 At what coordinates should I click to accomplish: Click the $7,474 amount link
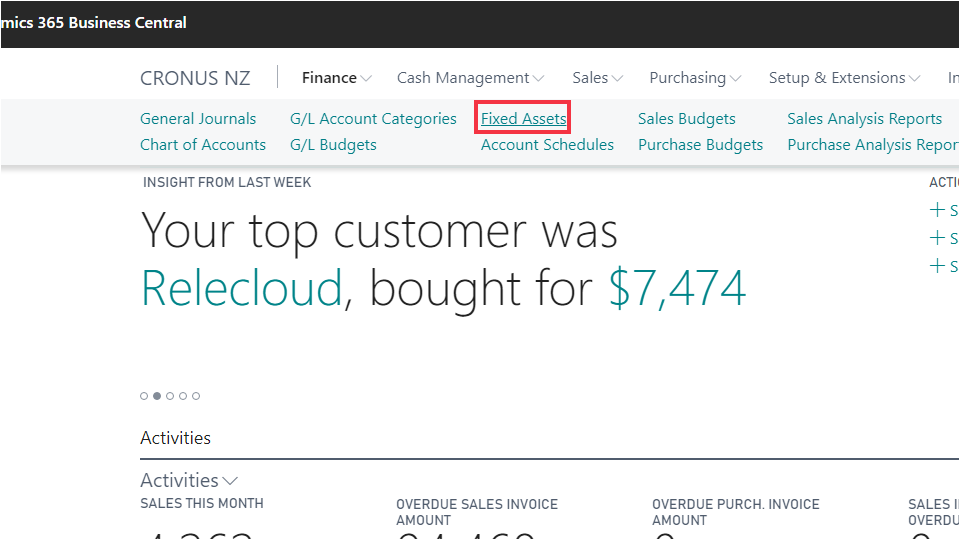click(x=677, y=288)
